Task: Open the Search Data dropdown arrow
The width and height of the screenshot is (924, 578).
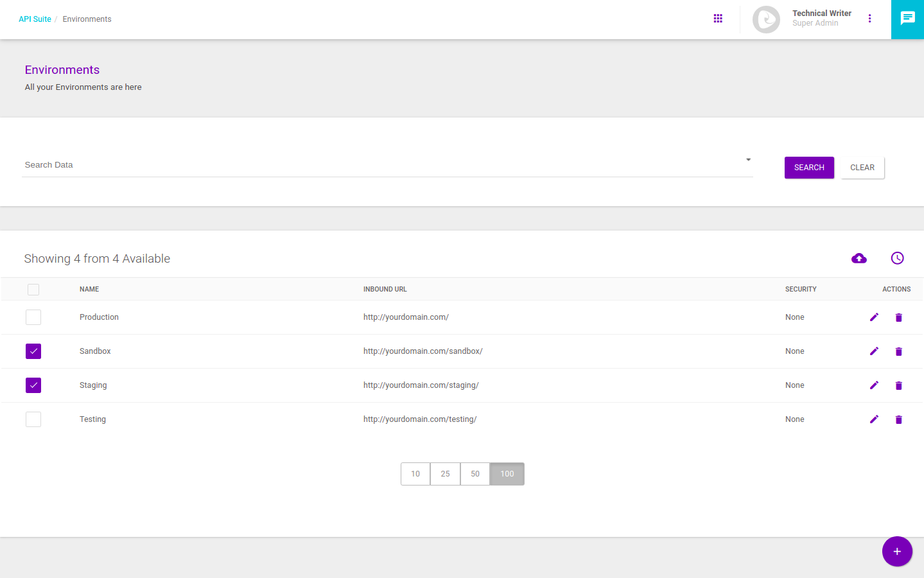Action: pyautogui.click(x=747, y=159)
